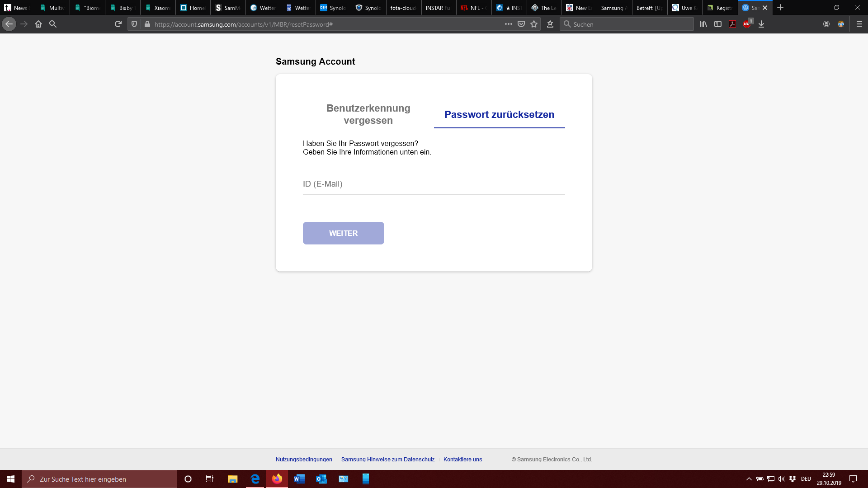Show hidden system tray icons
The width and height of the screenshot is (868, 488).
pos(749,479)
